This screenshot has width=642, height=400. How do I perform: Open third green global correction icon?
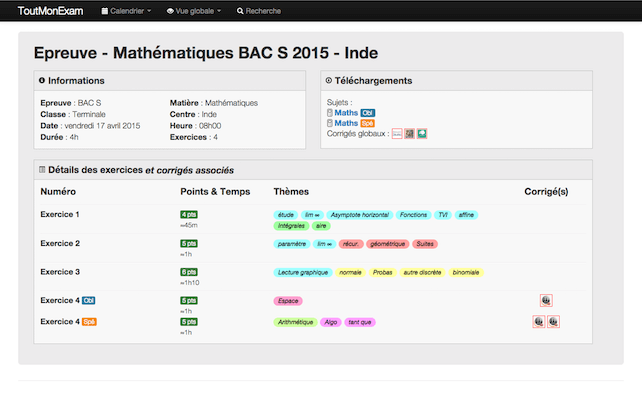pos(423,133)
